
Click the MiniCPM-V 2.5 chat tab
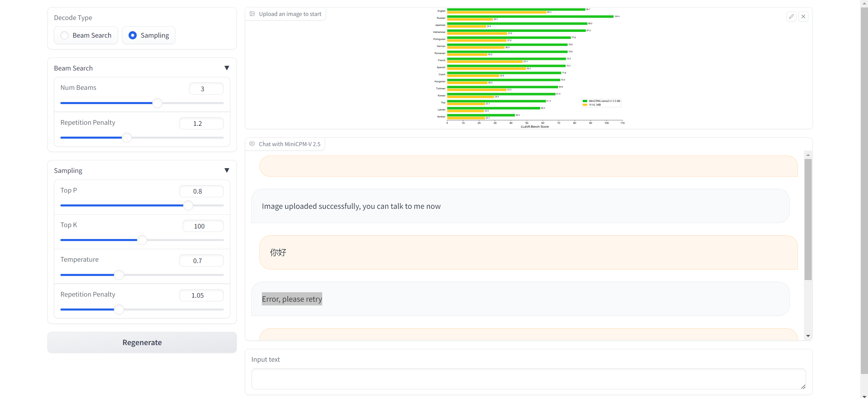285,144
